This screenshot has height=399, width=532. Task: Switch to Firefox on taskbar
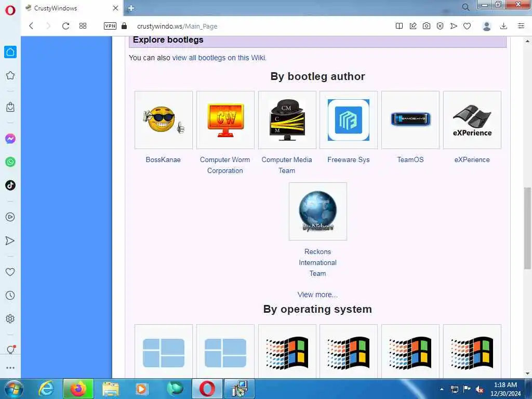point(78,389)
